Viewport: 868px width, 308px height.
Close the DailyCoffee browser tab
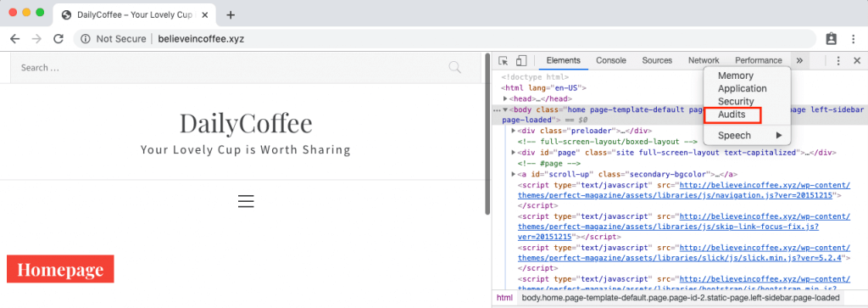click(205, 15)
